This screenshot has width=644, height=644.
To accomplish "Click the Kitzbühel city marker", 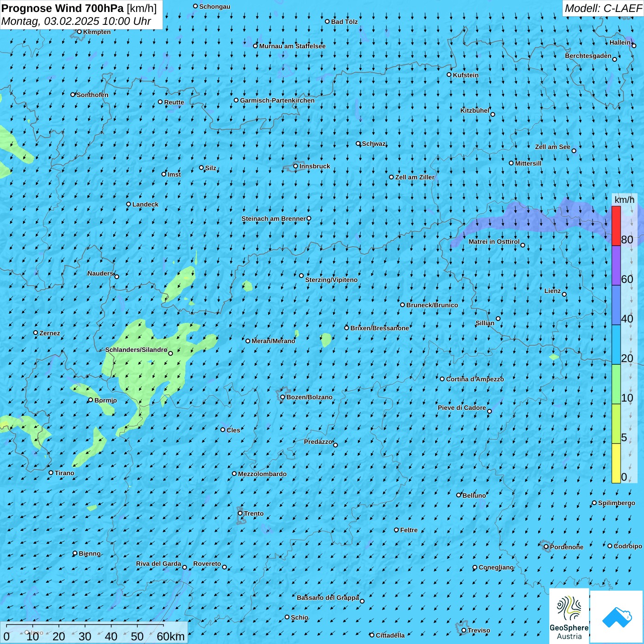I will click(493, 115).
